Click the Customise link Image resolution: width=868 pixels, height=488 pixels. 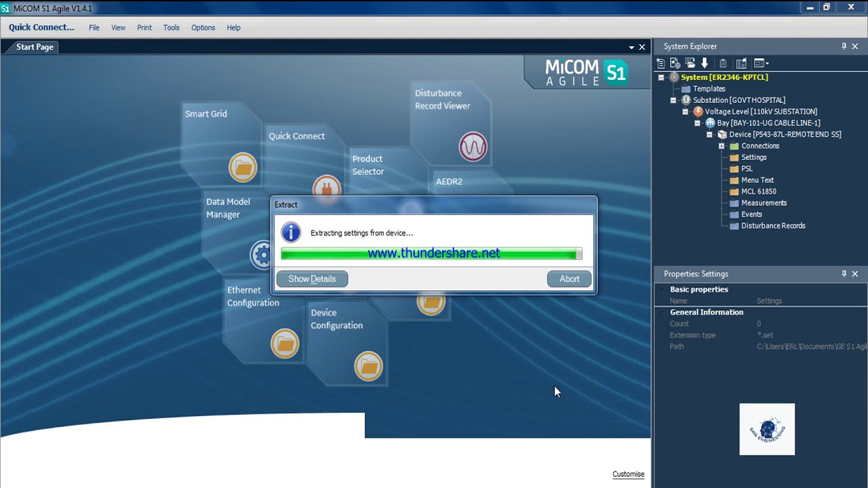[x=629, y=474]
